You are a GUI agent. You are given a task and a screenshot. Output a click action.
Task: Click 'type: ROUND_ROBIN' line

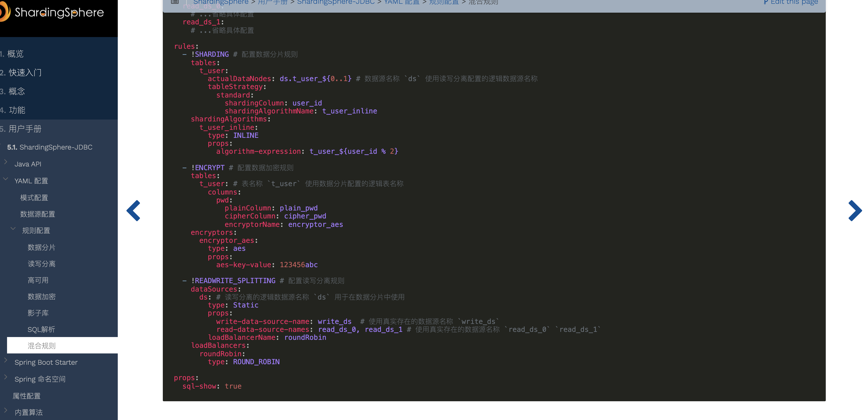point(244,362)
